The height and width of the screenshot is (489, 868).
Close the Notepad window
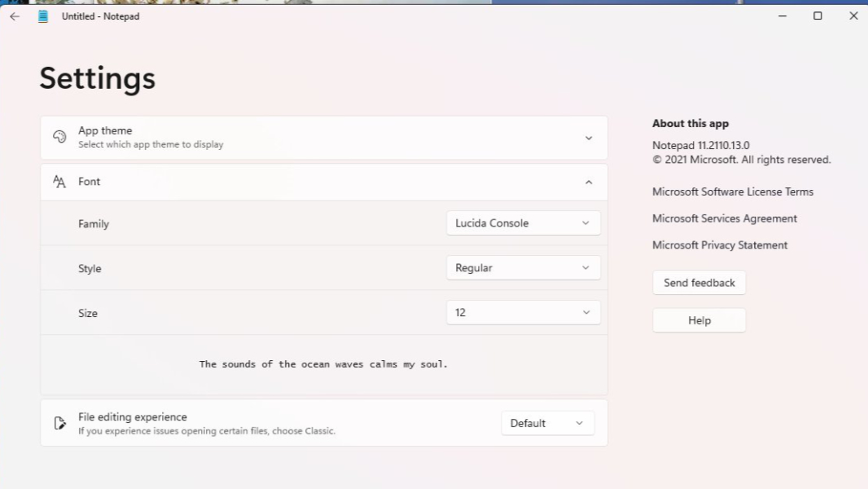tap(853, 16)
